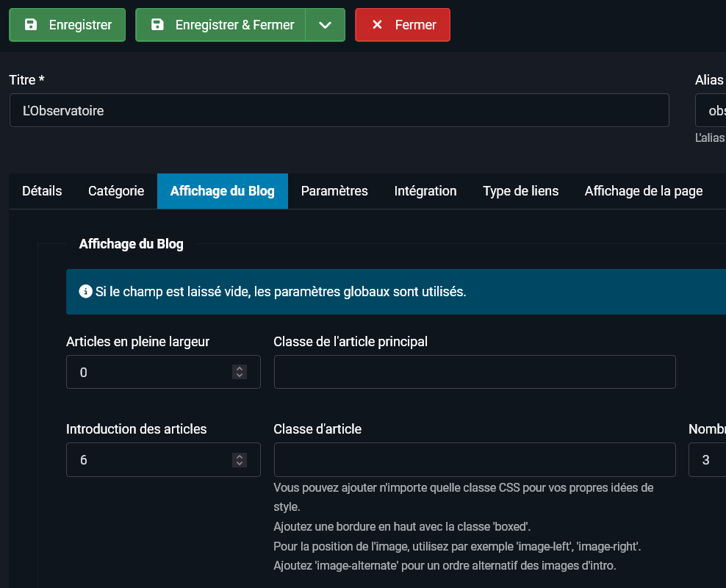Select the Affichage du Blog tab
726x588 pixels.
click(x=223, y=191)
